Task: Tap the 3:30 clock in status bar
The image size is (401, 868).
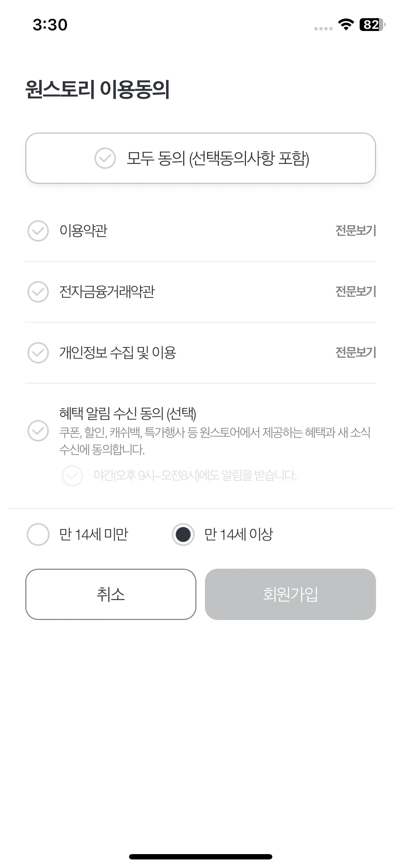Action: click(50, 25)
